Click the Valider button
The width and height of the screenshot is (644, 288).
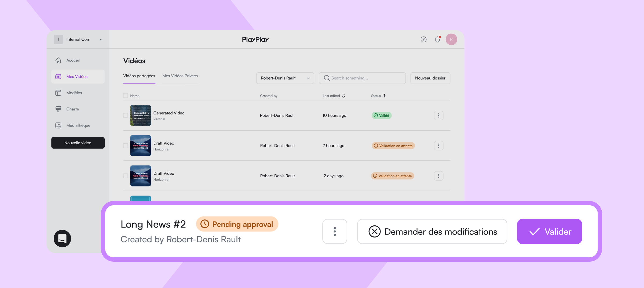(x=549, y=231)
